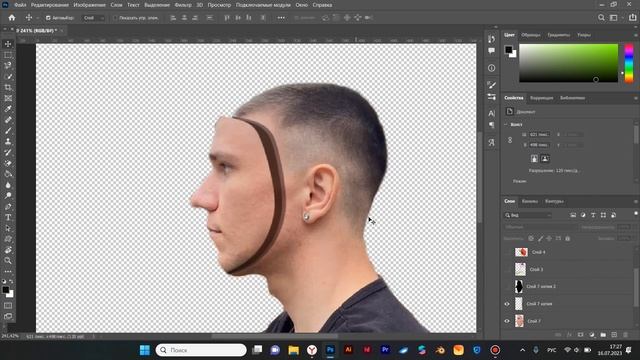Show the Слой 3 layer
This screenshot has width=640, height=360.
pos(507,269)
